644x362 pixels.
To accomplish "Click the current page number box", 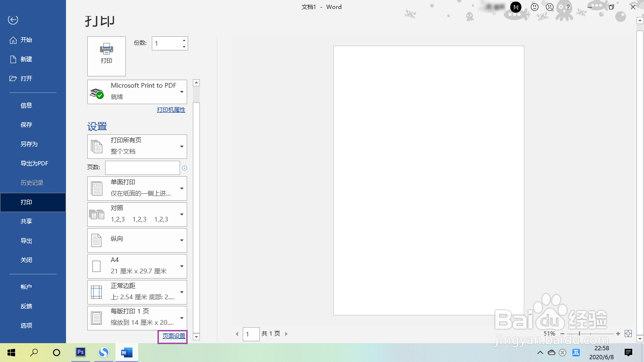I will point(251,334).
